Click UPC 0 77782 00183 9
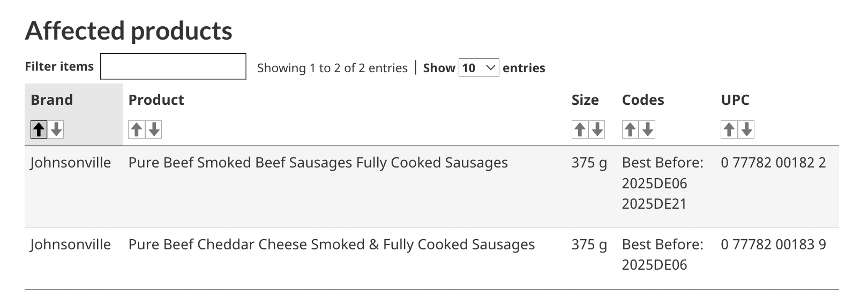Viewport: 868px width, 305px height. (773, 245)
